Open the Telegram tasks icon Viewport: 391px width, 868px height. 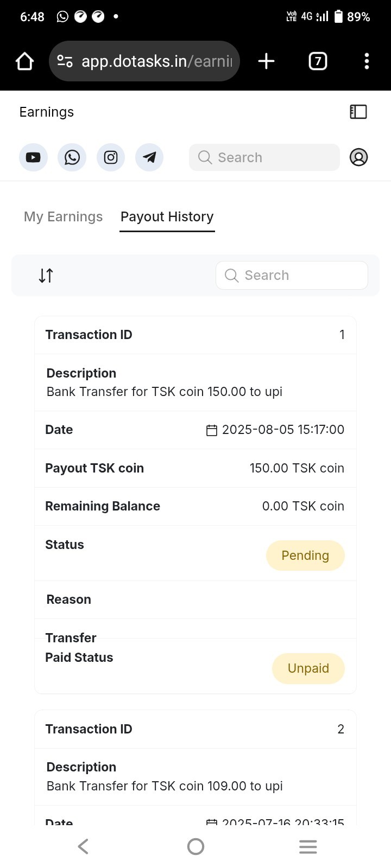[x=149, y=157]
